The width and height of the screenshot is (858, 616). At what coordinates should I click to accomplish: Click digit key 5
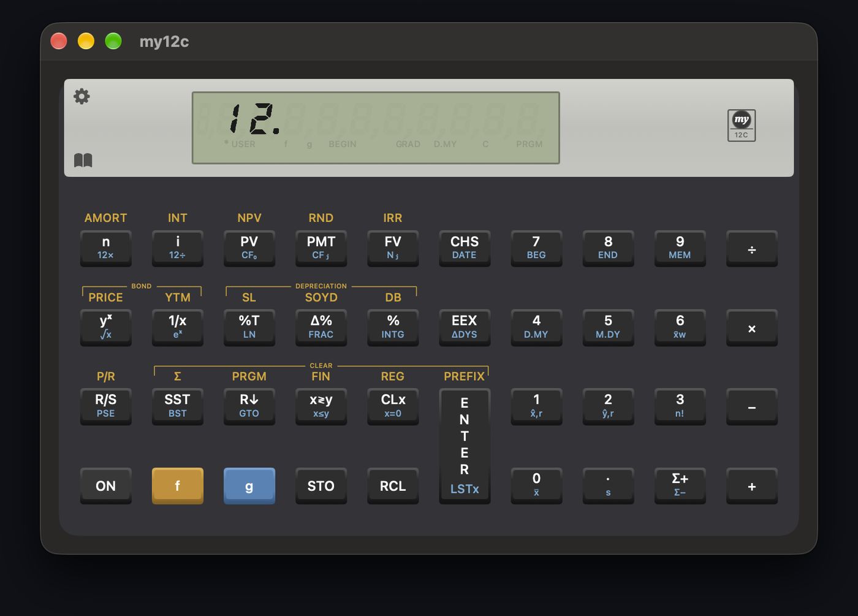tap(608, 327)
